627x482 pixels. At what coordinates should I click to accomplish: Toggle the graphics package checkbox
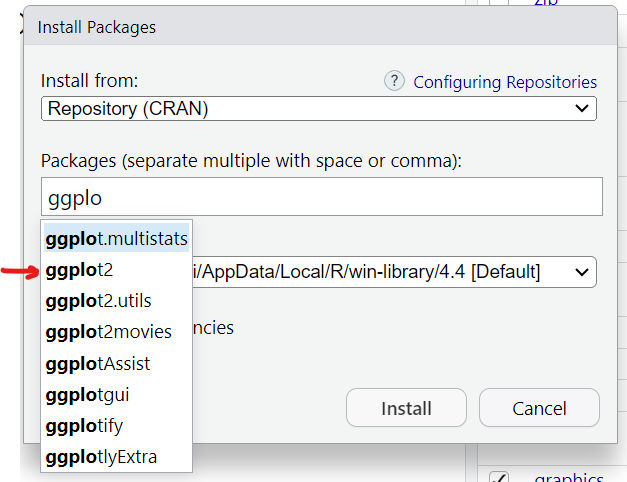500,478
